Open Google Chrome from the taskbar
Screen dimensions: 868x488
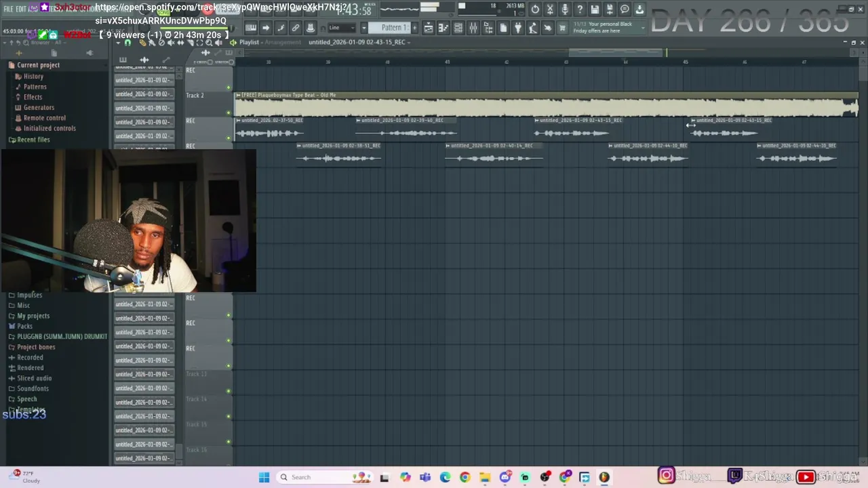[465, 477]
